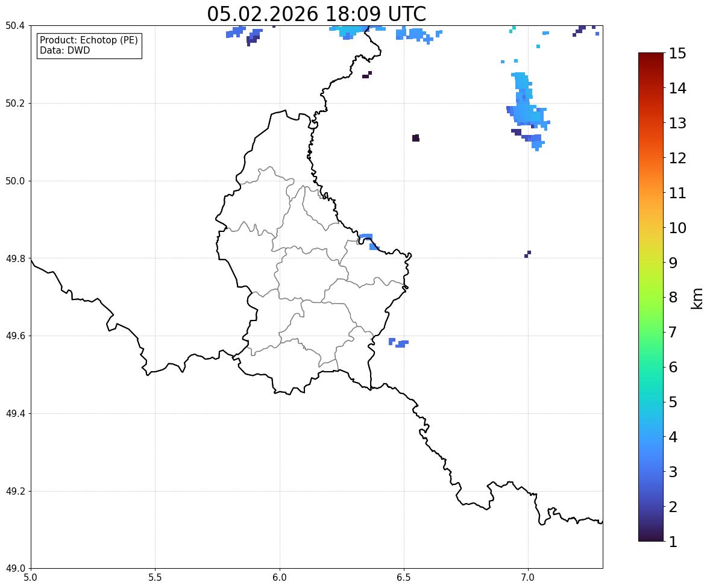This screenshot has width=710, height=588.
Task: Click the longitude axis label 6.0
Action: pos(280,578)
